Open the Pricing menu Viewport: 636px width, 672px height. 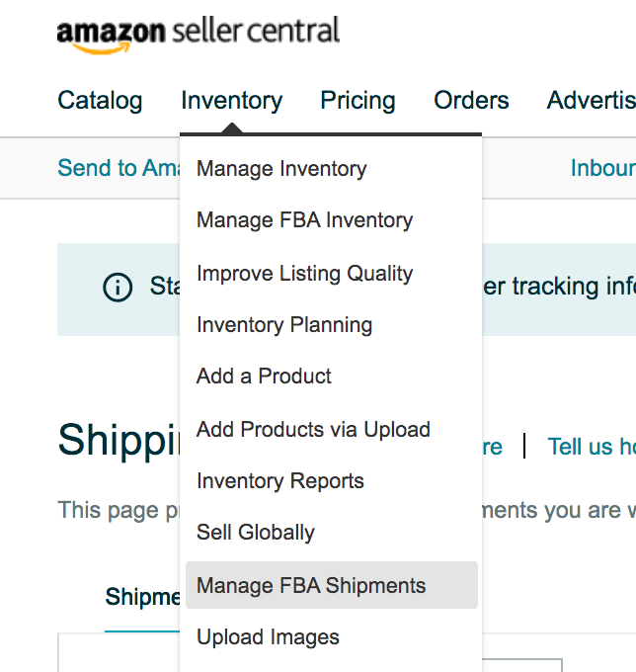[358, 101]
